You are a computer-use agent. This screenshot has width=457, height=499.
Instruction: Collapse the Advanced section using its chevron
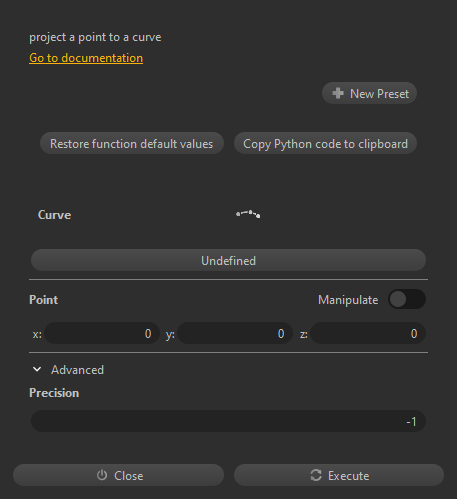pos(37,369)
